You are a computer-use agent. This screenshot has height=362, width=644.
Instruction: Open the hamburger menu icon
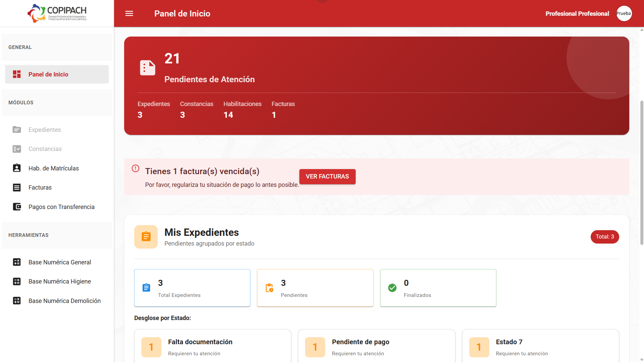pyautogui.click(x=129, y=13)
